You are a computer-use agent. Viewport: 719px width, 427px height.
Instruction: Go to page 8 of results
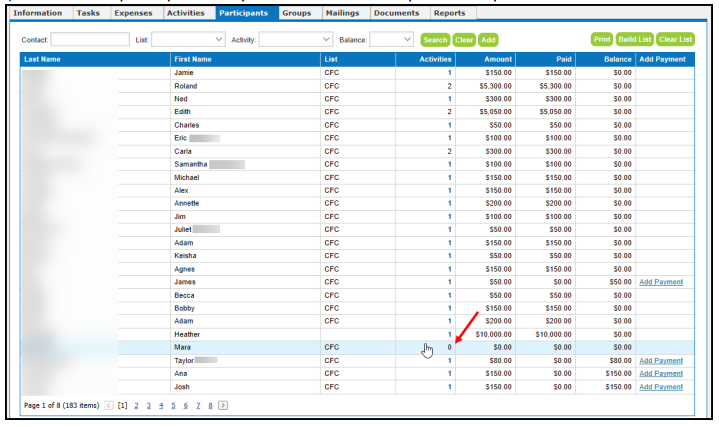click(x=210, y=406)
